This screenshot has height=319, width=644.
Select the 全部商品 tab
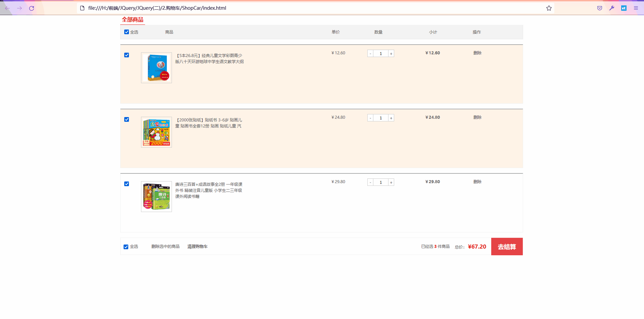coord(133,20)
